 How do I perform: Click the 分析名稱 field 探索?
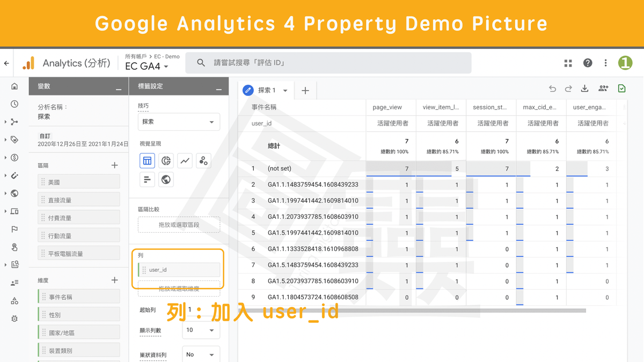44,116
